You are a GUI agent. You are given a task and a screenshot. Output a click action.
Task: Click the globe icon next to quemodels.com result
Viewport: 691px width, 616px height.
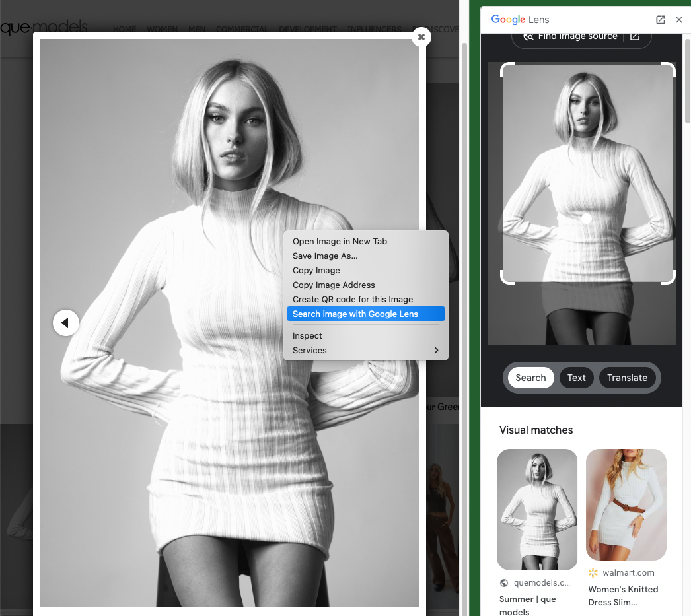pyautogui.click(x=504, y=582)
